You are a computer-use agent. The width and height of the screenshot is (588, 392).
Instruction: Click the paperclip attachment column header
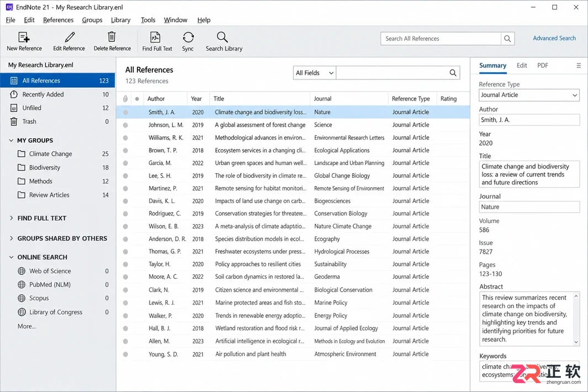click(125, 99)
